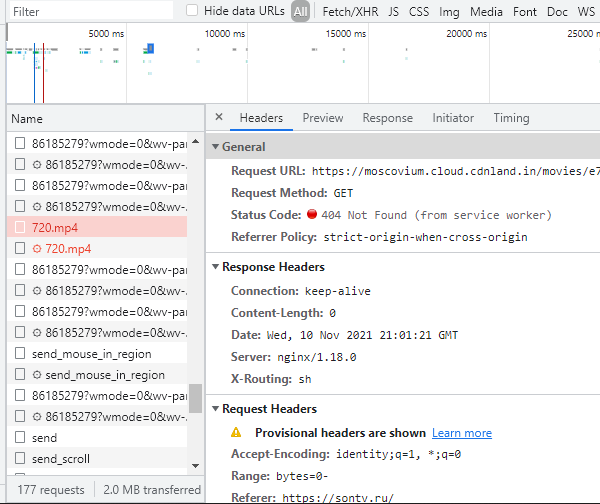Screen dimensions: 600x504
Task: Click the red 404 status indicator dot
Action: pos(312,215)
